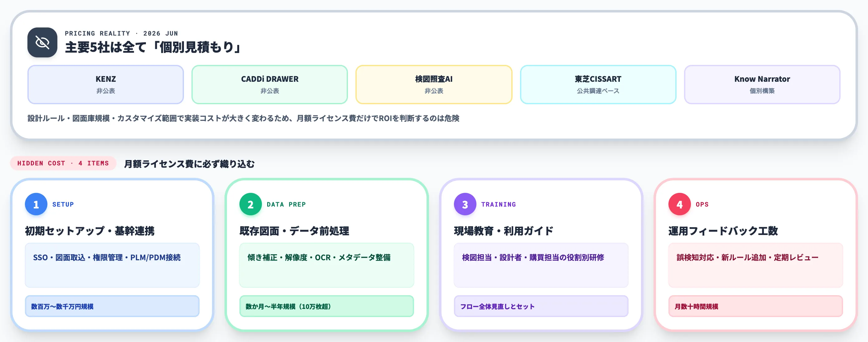Click the tag 数か月〜半年規模（10万枚超）
Viewport: 868px width, 342px height.
326,306
